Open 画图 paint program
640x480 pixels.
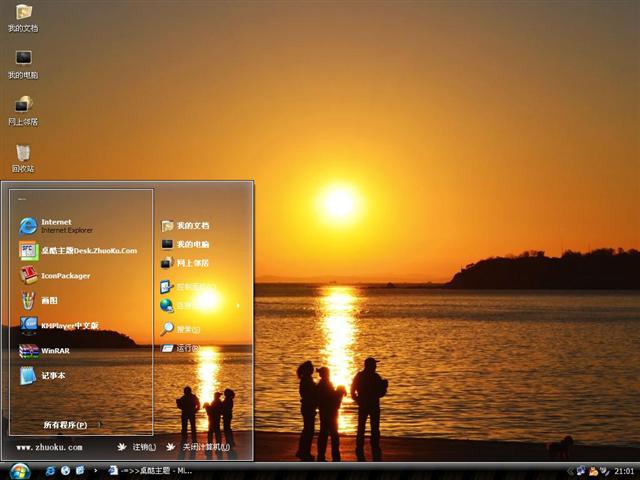point(48,300)
